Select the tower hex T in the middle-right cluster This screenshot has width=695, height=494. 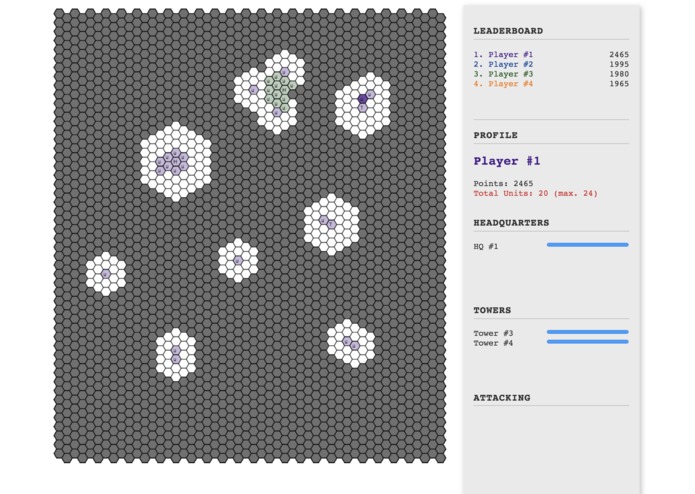coord(332,225)
